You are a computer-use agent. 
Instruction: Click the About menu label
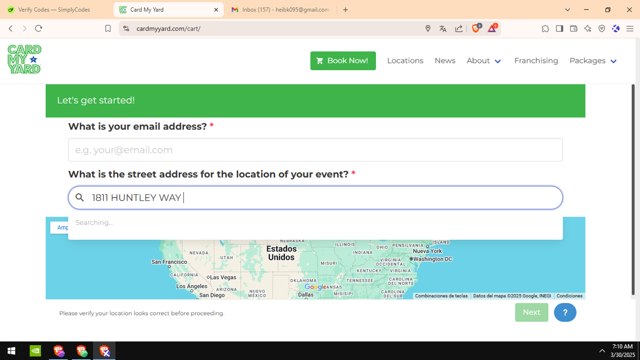(x=478, y=61)
